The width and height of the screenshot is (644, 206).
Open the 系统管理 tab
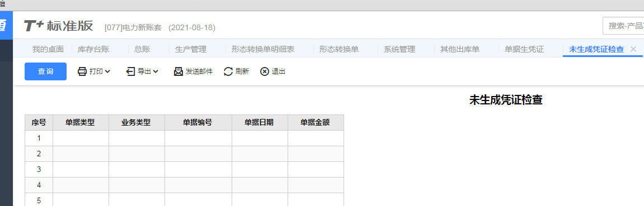399,50
